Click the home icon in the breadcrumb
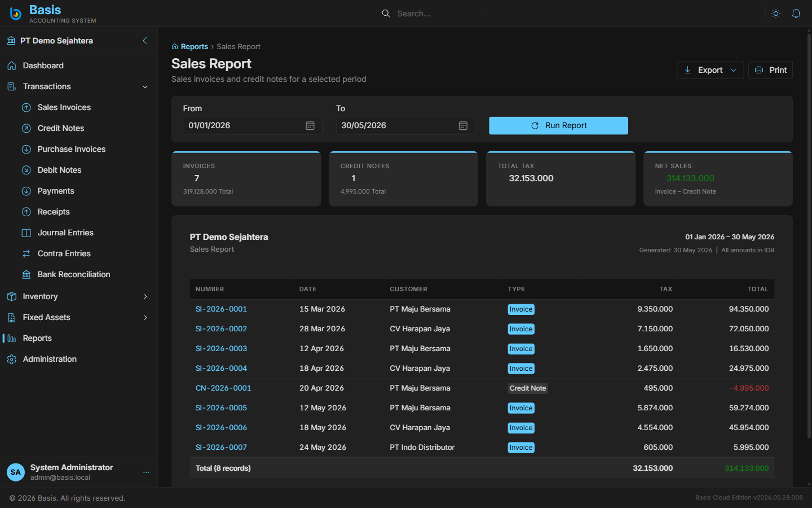 coord(175,47)
